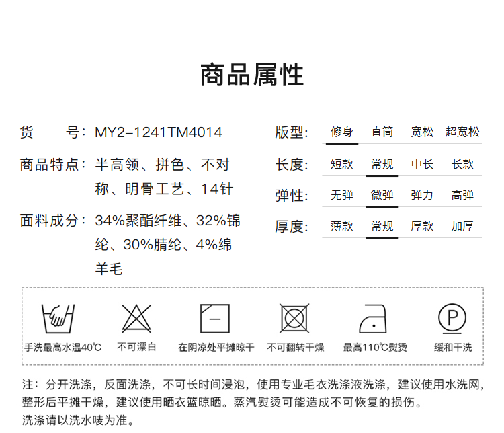The width and height of the screenshot is (504, 433).
Task: Select 常规 in the 长度 row
Action: click(x=382, y=164)
